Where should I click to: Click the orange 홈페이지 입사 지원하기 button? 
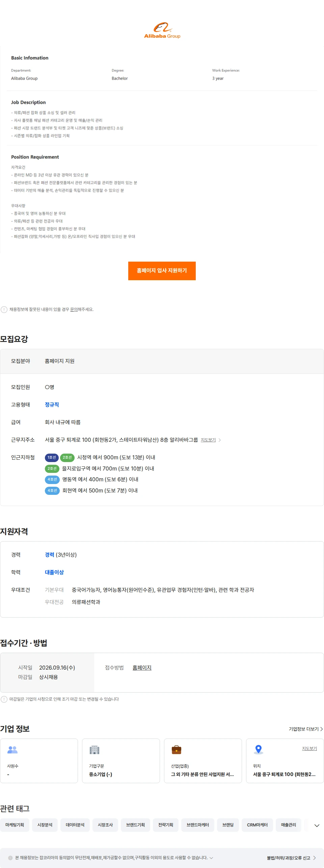[x=162, y=271]
